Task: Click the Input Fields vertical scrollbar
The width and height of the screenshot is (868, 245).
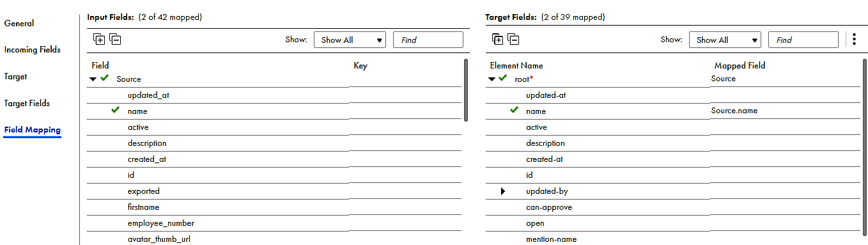Action: 466,90
